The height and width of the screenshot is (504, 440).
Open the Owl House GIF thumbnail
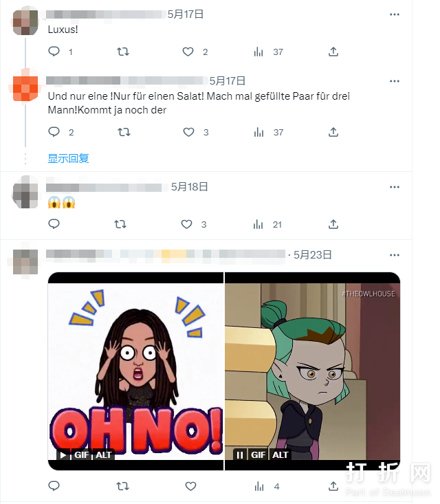(x=312, y=371)
